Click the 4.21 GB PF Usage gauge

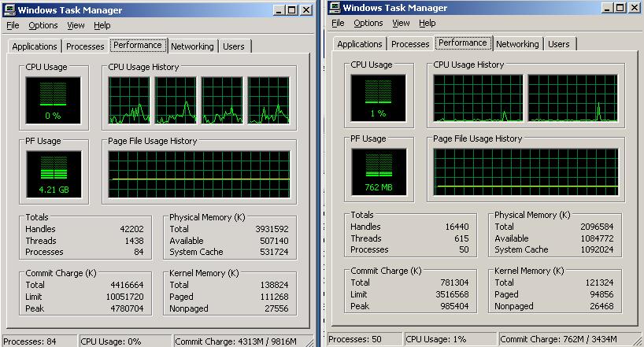(x=54, y=174)
